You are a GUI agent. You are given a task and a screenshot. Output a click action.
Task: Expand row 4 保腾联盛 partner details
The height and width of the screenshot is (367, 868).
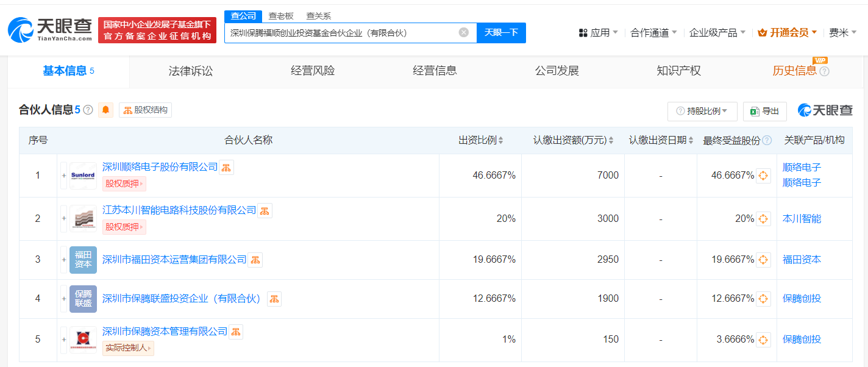click(63, 299)
